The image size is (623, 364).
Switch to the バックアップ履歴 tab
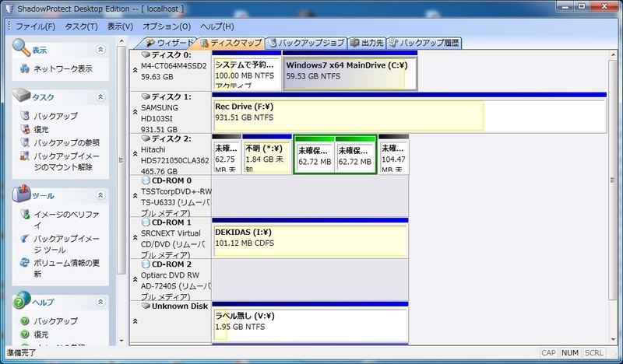pos(424,43)
